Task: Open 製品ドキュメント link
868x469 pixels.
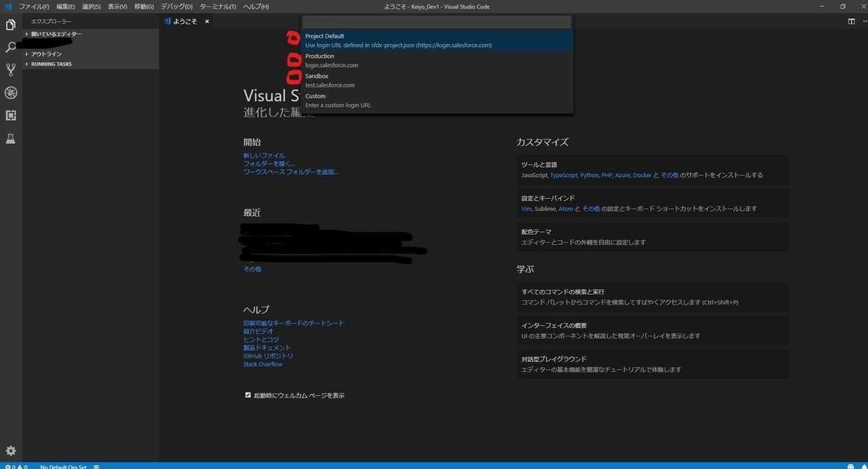Action: pos(267,348)
